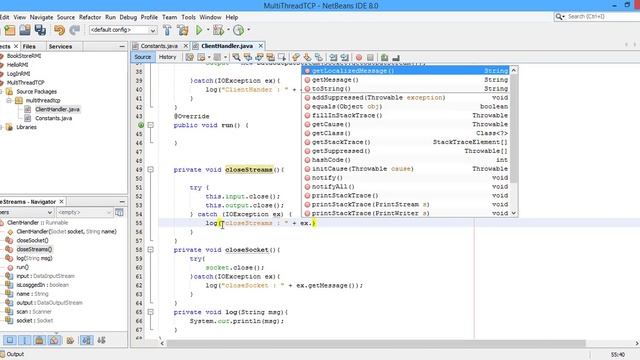
Task: Click the Find Previous Occurrence icon
Action: [x=248, y=57]
